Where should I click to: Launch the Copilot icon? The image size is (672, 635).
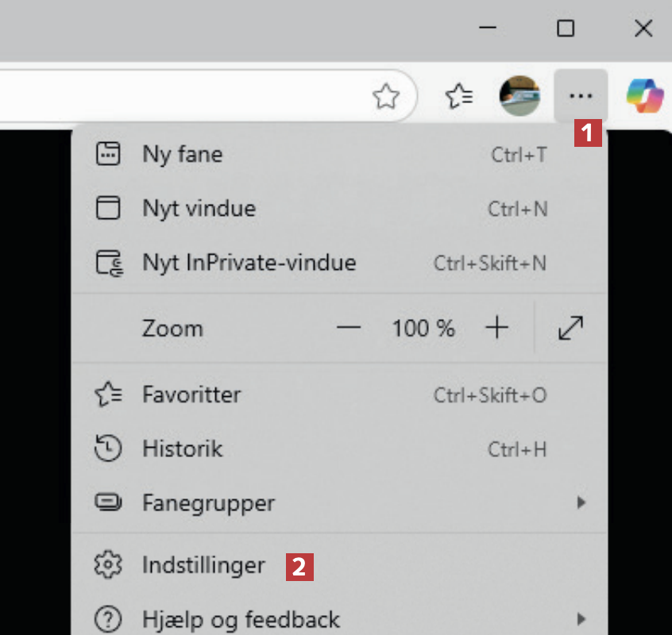(644, 96)
